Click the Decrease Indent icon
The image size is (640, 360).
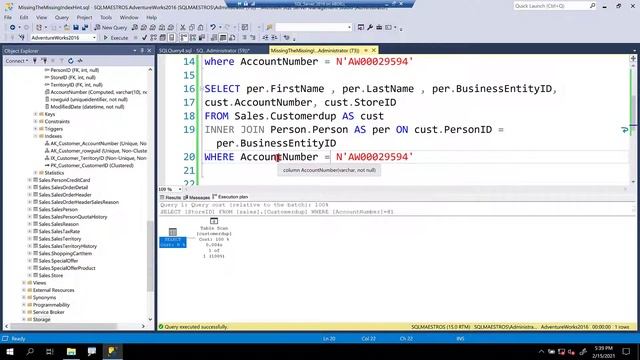[x=265, y=38]
